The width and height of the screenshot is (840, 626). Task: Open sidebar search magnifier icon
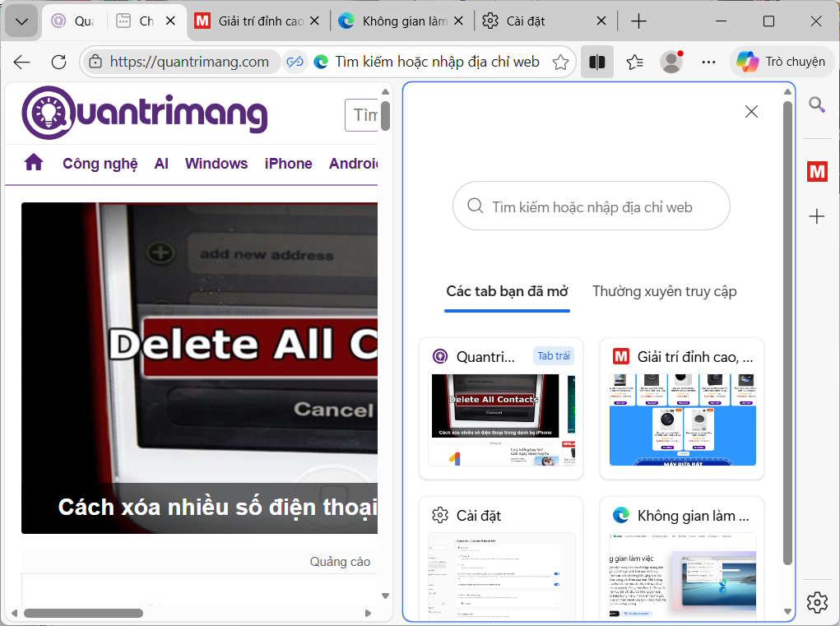point(817,105)
